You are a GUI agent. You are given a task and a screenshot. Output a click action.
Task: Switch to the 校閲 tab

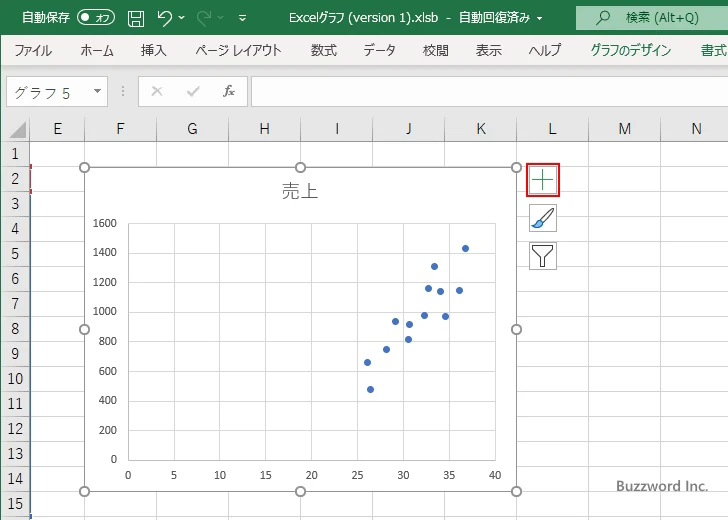point(436,50)
